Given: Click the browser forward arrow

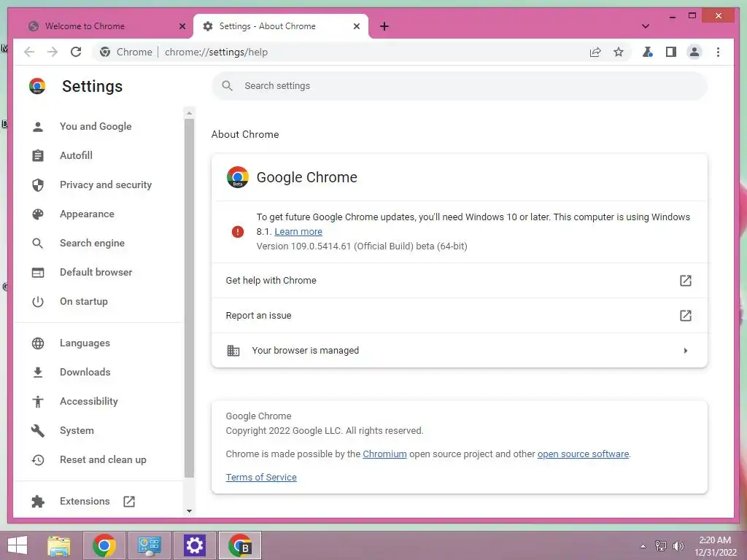Looking at the screenshot, I should (53, 52).
